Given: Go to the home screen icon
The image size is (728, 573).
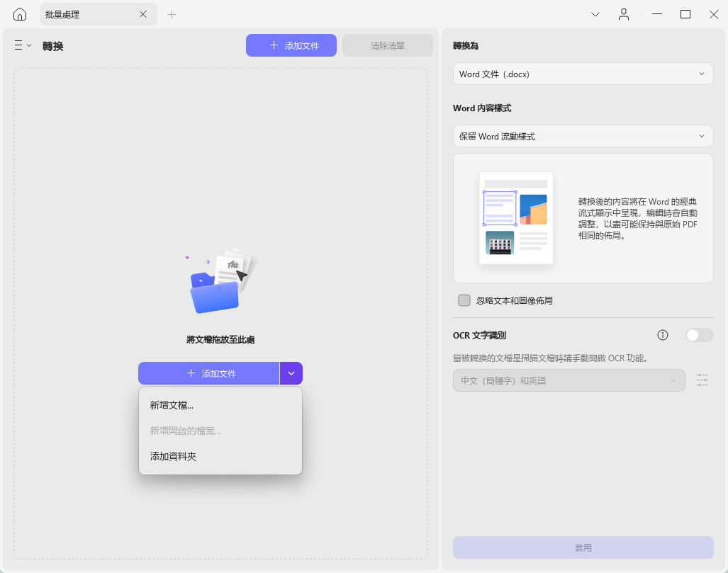Looking at the screenshot, I should (20, 14).
